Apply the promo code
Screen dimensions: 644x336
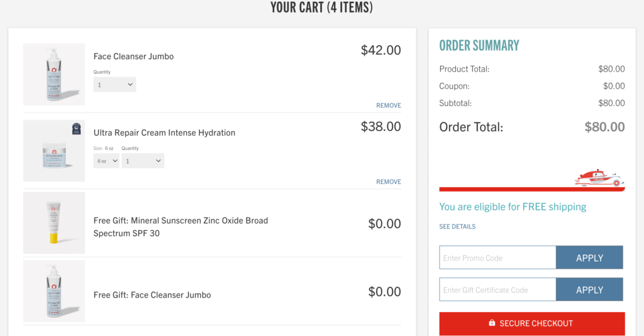click(x=589, y=257)
